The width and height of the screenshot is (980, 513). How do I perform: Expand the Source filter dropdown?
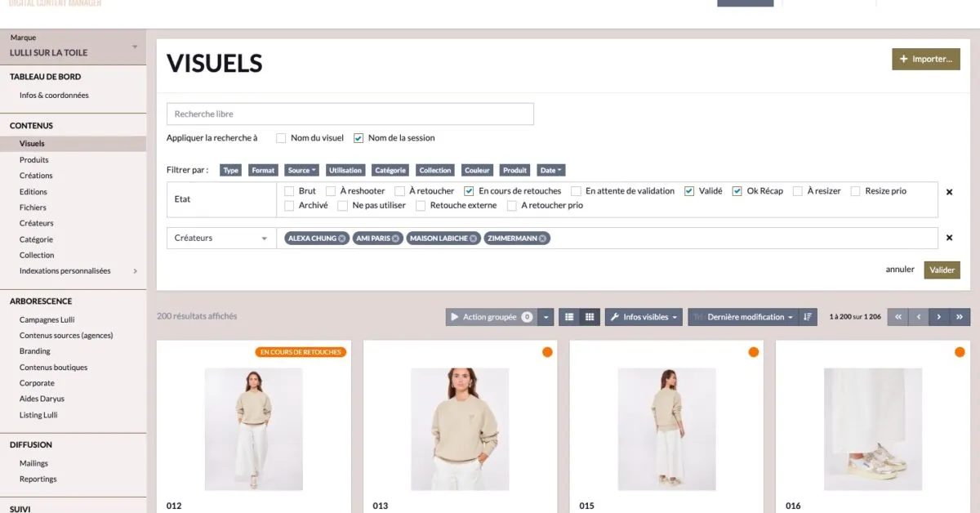click(x=302, y=171)
